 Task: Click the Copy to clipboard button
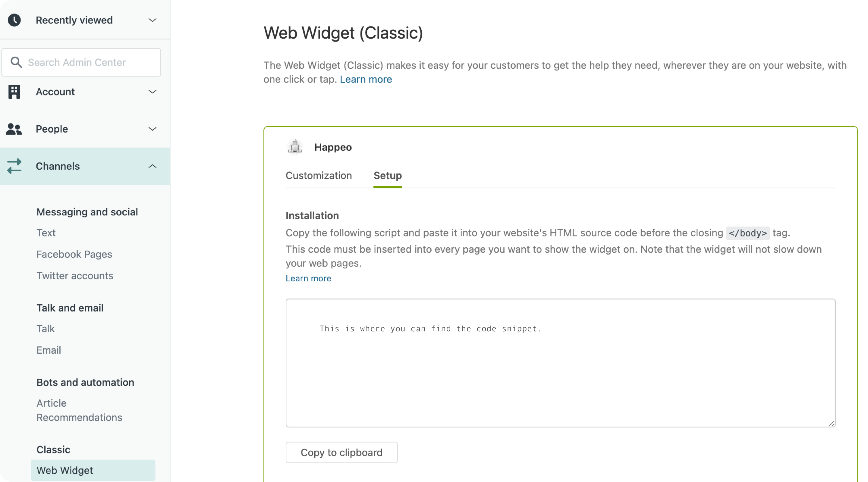point(341,452)
